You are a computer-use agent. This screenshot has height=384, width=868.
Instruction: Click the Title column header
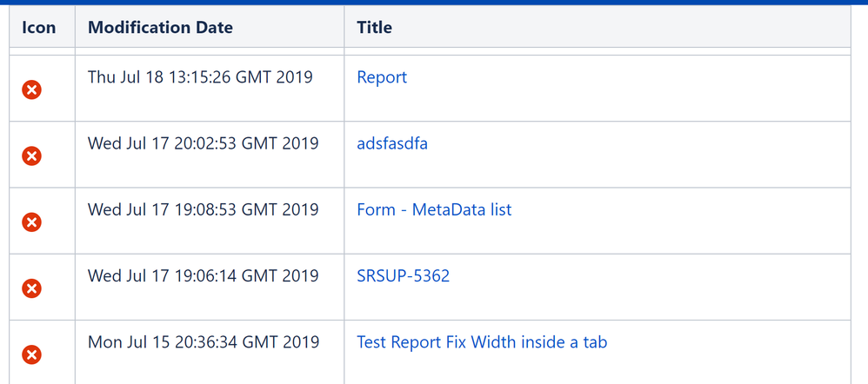point(374,27)
